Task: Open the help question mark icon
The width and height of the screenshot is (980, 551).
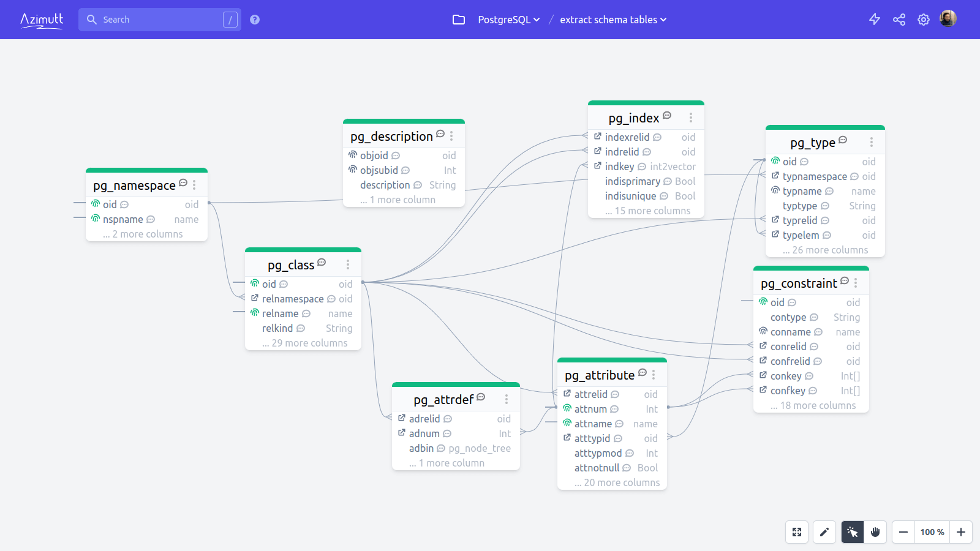Action: tap(255, 19)
